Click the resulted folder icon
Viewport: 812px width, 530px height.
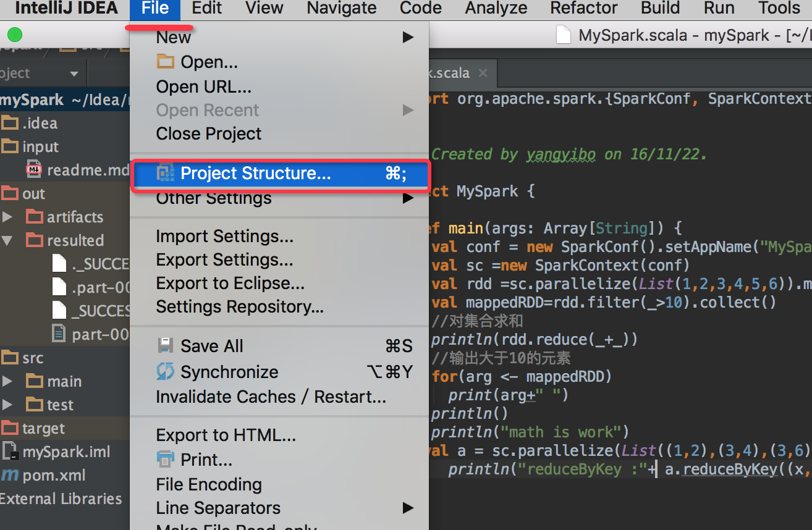click(x=35, y=240)
